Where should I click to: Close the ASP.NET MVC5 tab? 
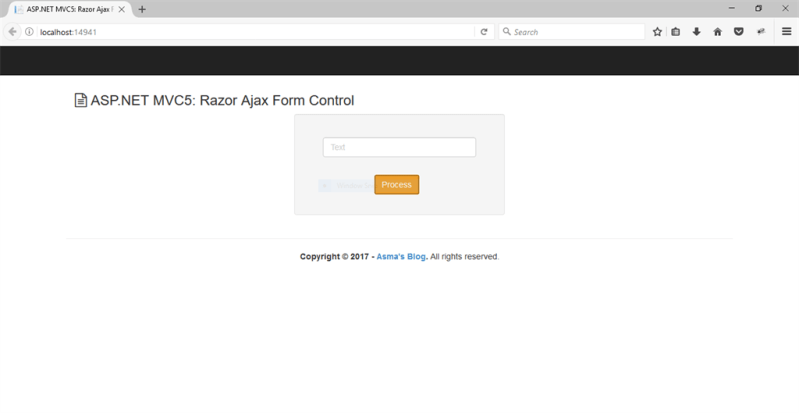click(x=122, y=9)
